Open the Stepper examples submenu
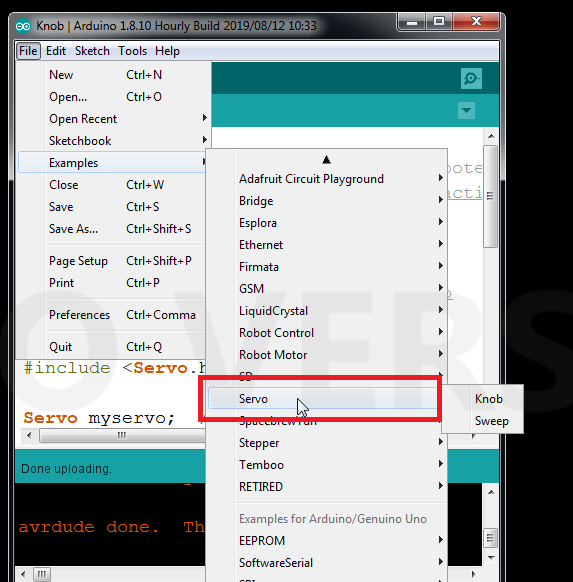The height and width of the screenshot is (582, 573). 327,443
